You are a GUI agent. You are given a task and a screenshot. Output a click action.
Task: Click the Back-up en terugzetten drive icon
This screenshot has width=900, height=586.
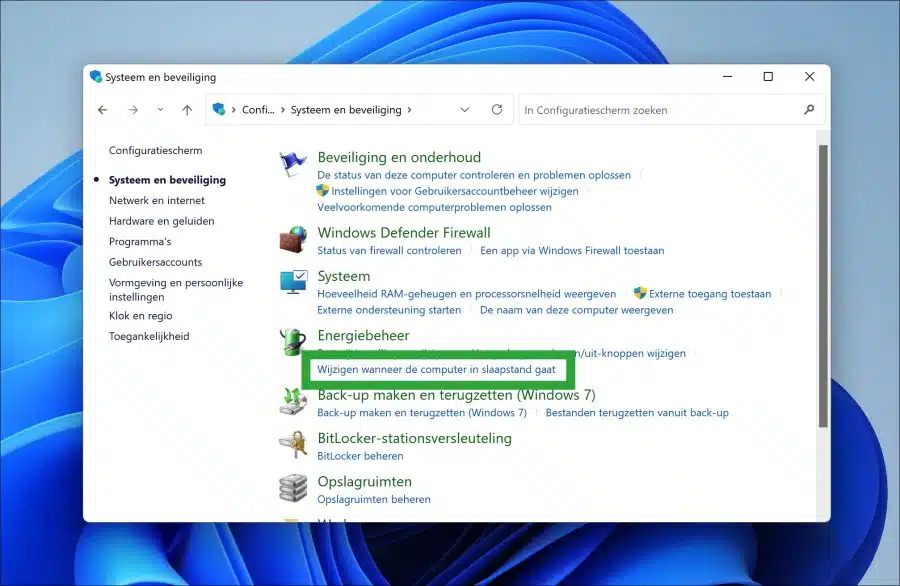[x=293, y=401]
